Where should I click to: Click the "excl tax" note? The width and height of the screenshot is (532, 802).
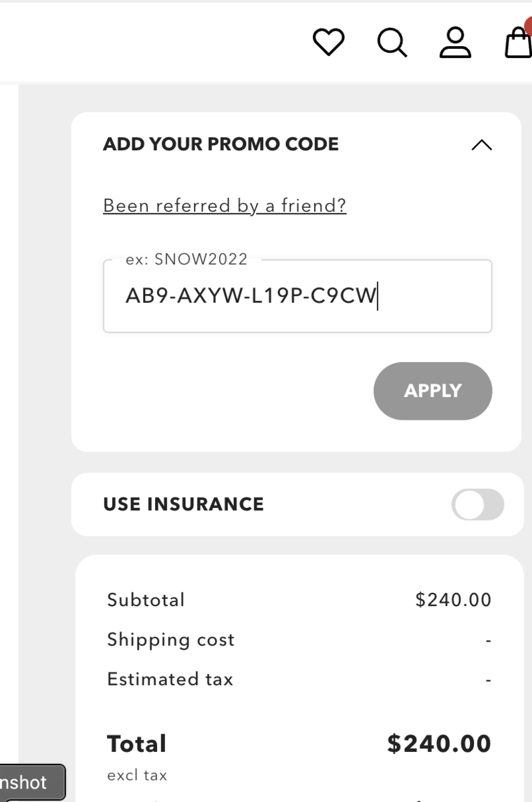(137, 775)
